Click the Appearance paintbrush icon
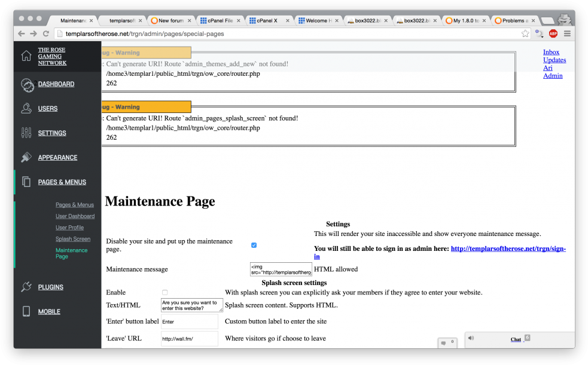 pos(26,158)
